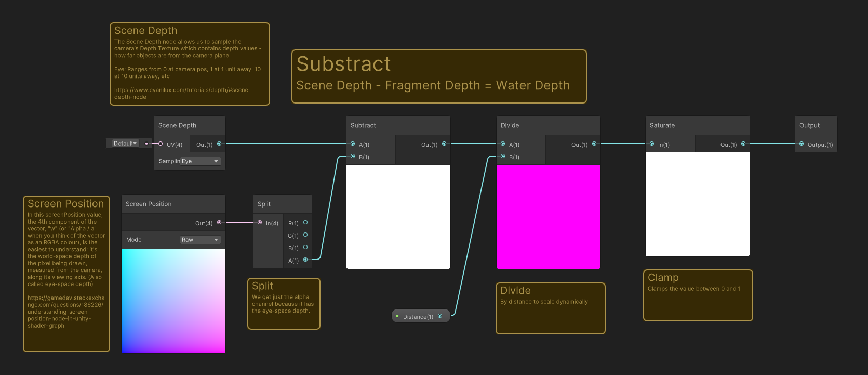Select the Substract sticky note title
Image resolution: width=868 pixels, height=375 pixels.
(343, 64)
